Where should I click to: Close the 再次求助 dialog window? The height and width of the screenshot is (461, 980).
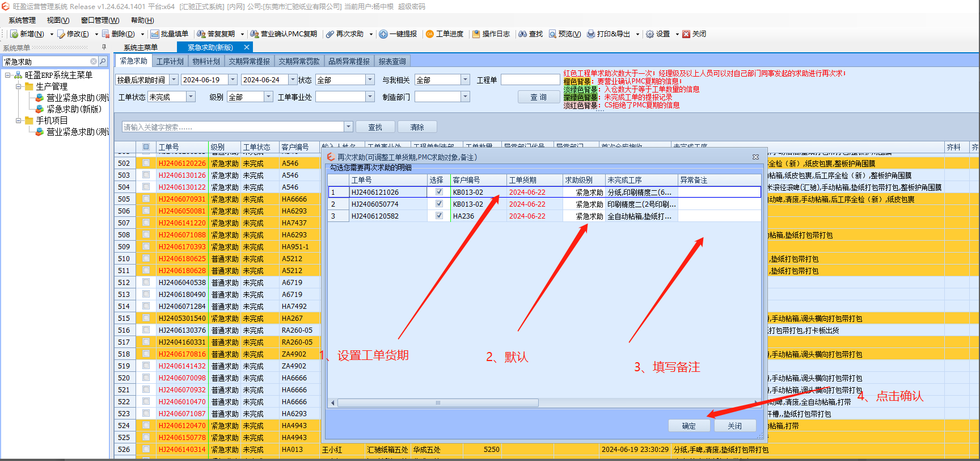point(755,157)
